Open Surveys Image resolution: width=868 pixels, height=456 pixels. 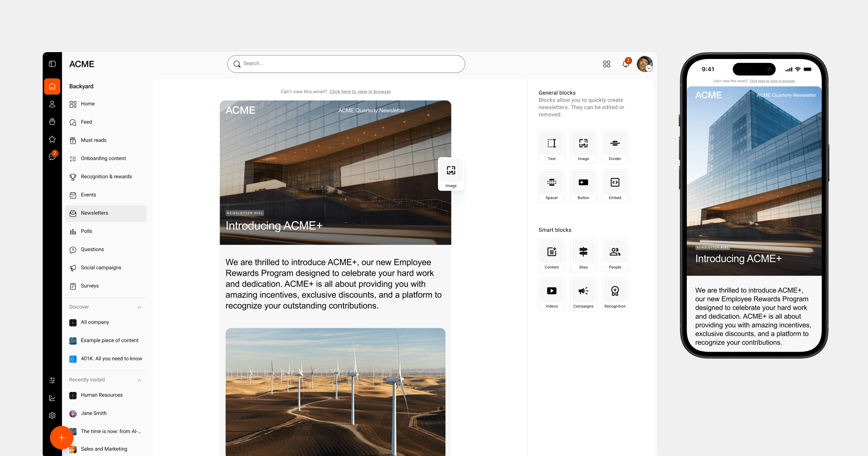click(106, 286)
